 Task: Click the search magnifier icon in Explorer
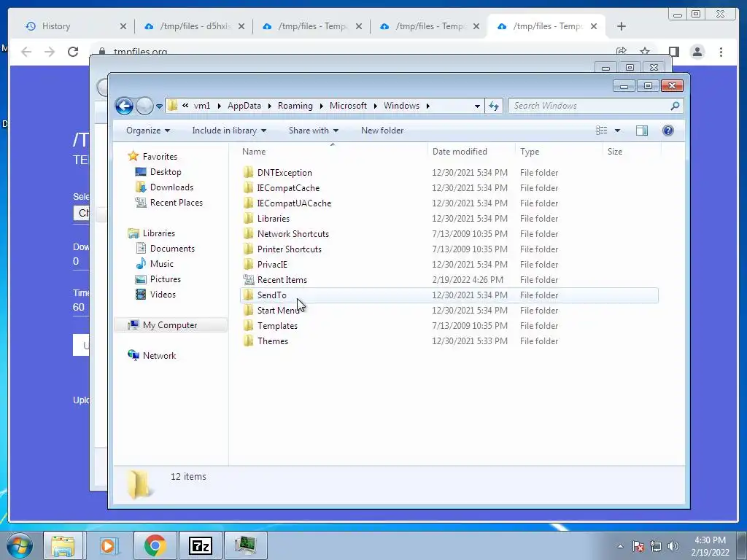[675, 106]
